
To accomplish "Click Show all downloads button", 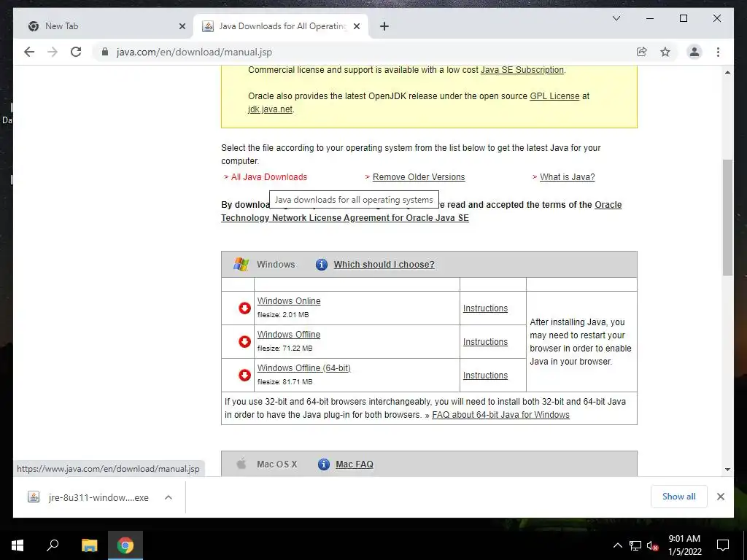I will (679, 497).
